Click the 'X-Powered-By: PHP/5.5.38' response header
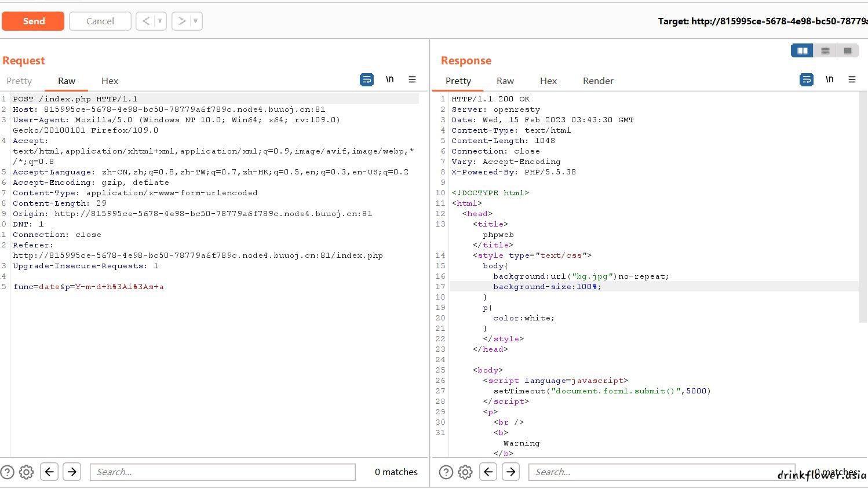 tap(513, 172)
